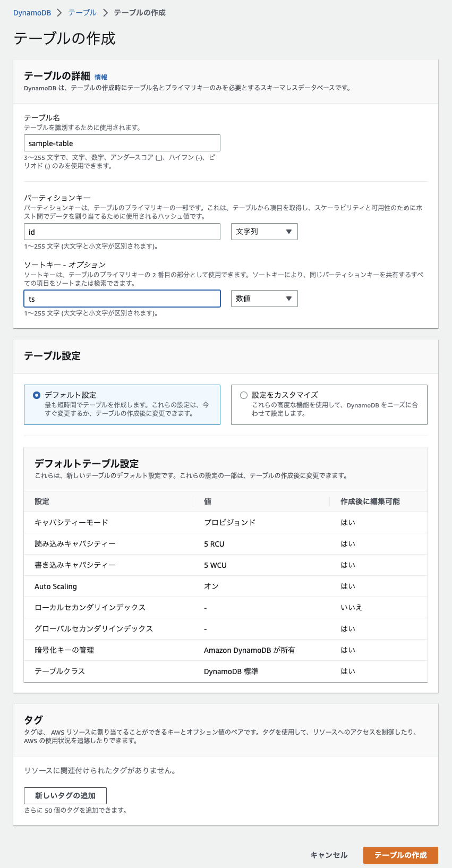Click the 5 RCU value

pos(214,544)
